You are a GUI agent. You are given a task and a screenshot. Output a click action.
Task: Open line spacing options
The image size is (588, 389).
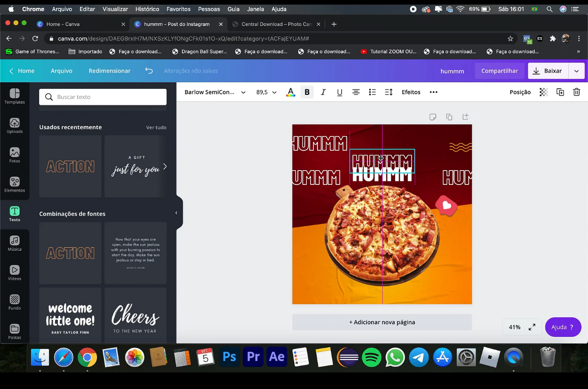coord(389,92)
